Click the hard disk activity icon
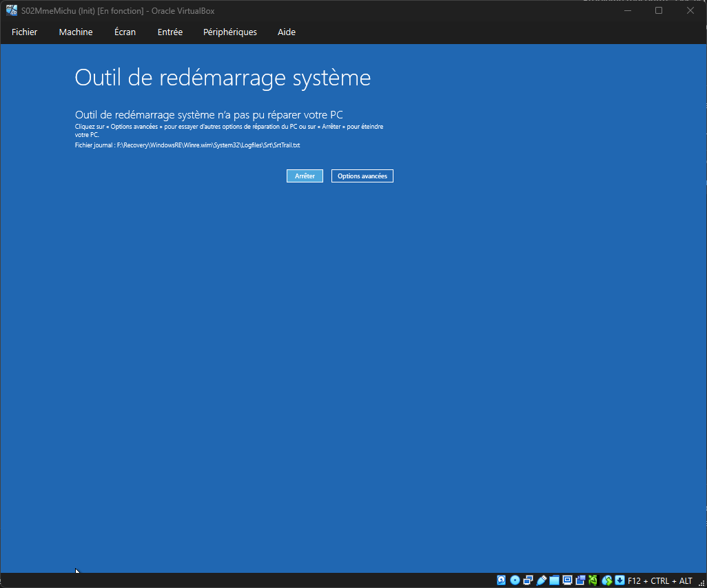Image resolution: width=707 pixels, height=588 pixels. [x=502, y=580]
